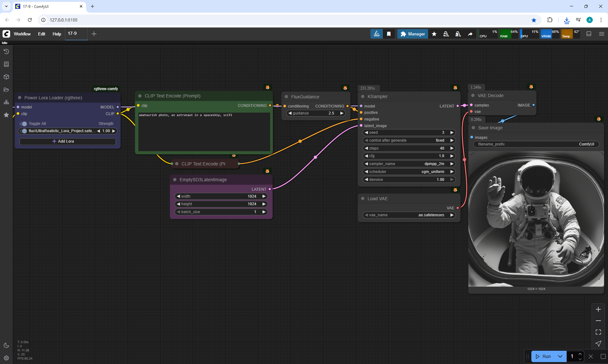This screenshot has height=364, width=608.
Task: Click the share arrow icon in toolbar
Action: coord(470,34)
